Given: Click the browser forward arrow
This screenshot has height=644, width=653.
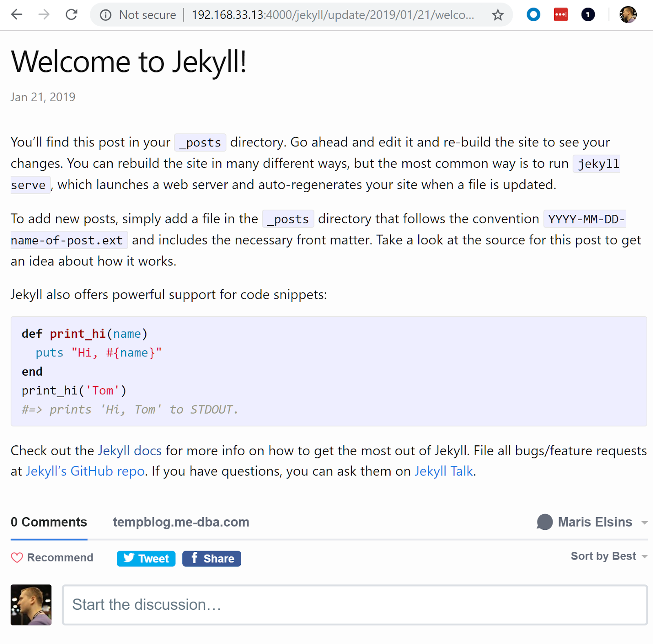Looking at the screenshot, I should point(44,15).
